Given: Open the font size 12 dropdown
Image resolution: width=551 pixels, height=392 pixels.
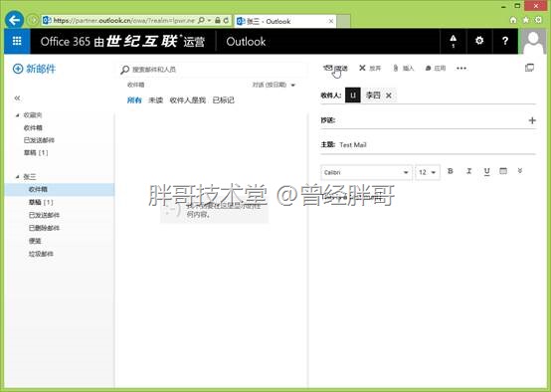Looking at the screenshot, I should [x=428, y=172].
